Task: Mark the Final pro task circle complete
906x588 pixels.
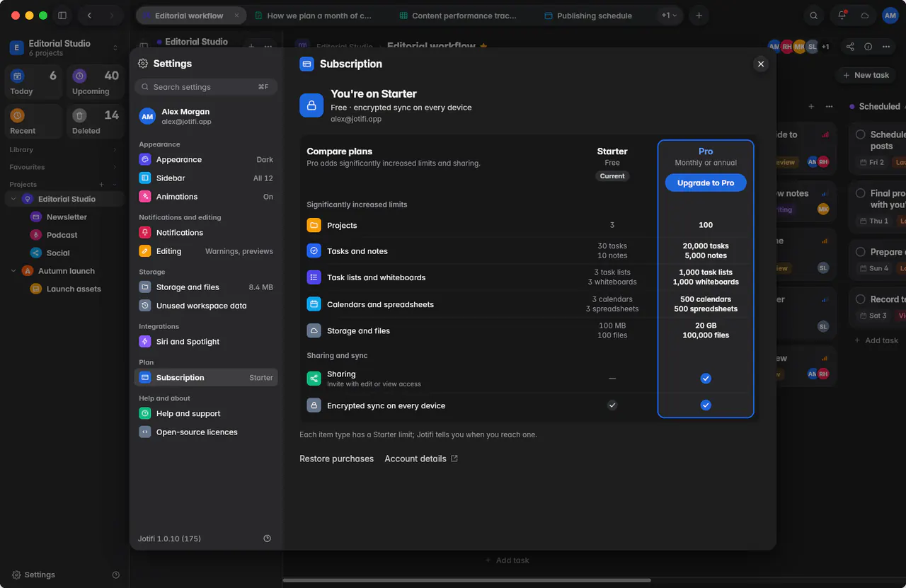Action: tap(861, 193)
